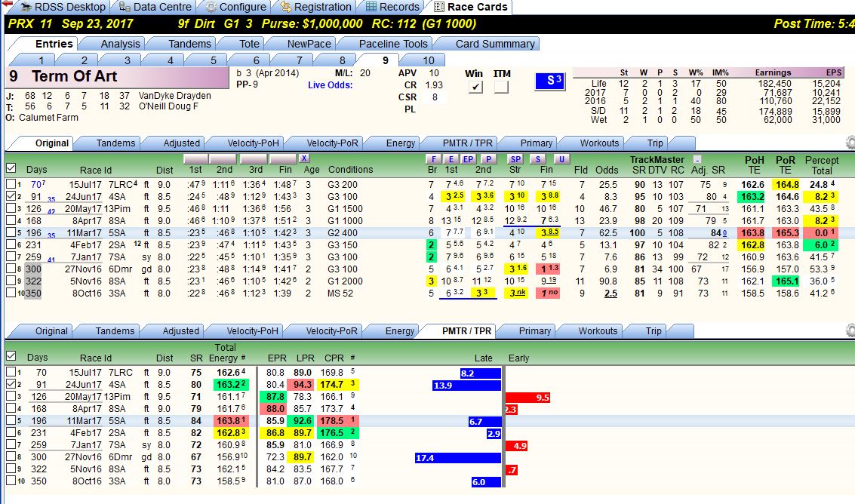
Task: Click the U running style filter button
Action: pyautogui.click(x=561, y=158)
